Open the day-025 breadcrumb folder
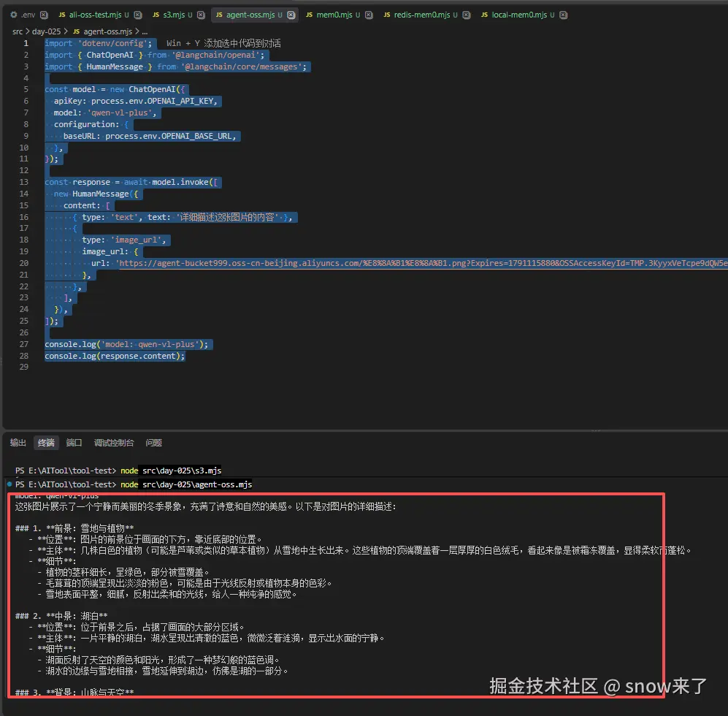This screenshot has height=716, width=728. click(47, 31)
